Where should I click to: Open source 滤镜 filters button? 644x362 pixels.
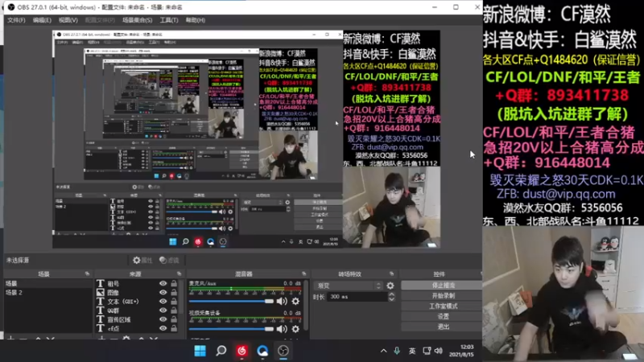pyautogui.click(x=169, y=260)
